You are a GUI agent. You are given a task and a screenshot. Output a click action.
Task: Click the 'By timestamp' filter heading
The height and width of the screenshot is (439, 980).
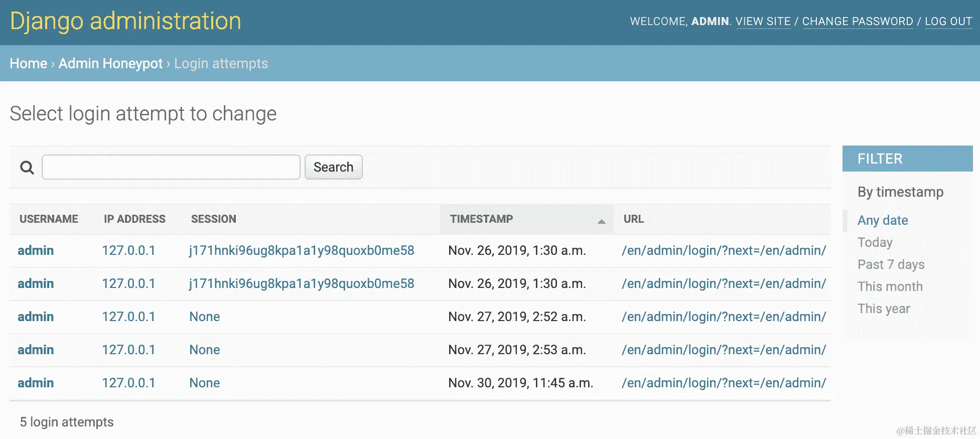pyautogui.click(x=901, y=192)
